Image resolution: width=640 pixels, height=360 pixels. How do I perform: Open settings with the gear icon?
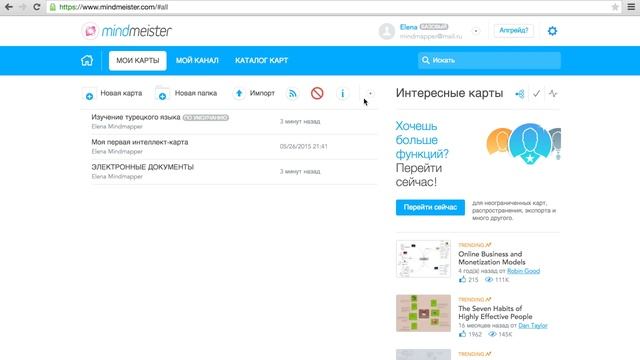pyautogui.click(x=552, y=31)
